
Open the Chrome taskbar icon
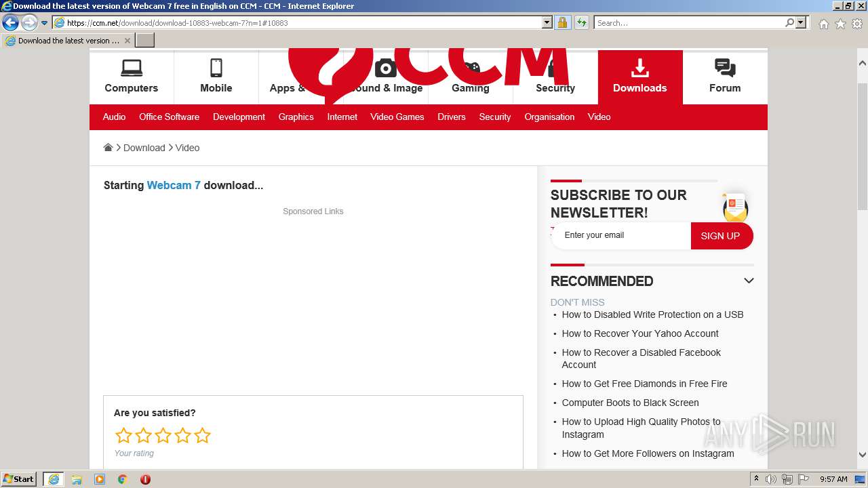123,479
